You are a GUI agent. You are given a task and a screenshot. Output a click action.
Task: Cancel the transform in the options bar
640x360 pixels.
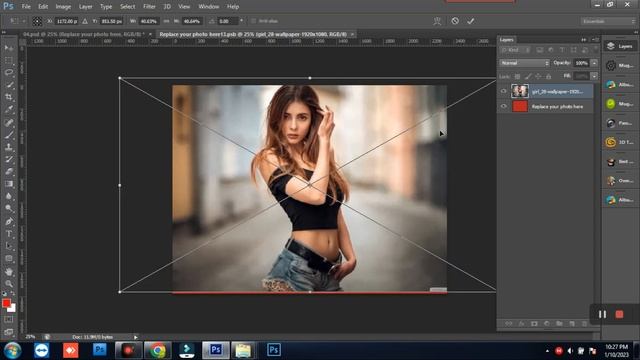[455, 21]
